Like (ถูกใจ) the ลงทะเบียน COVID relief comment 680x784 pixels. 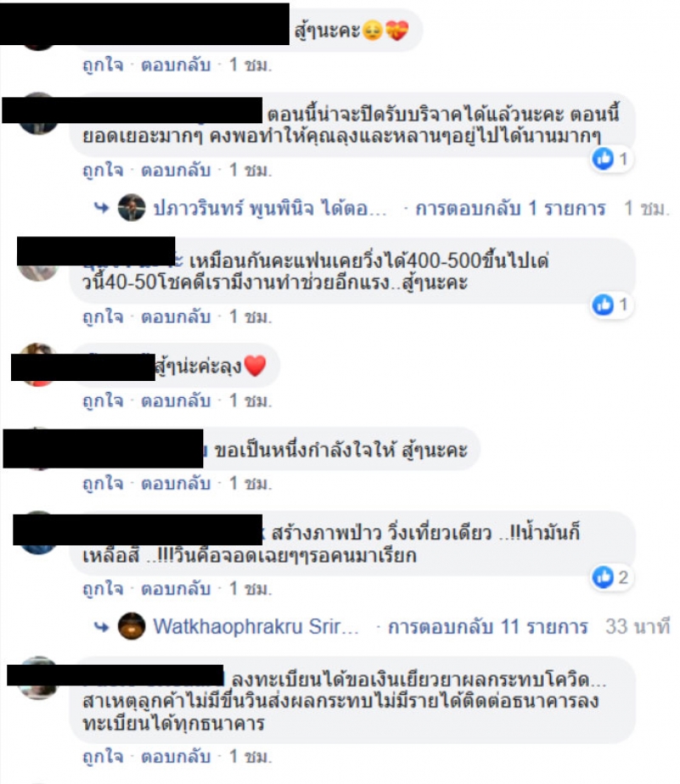(x=103, y=757)
